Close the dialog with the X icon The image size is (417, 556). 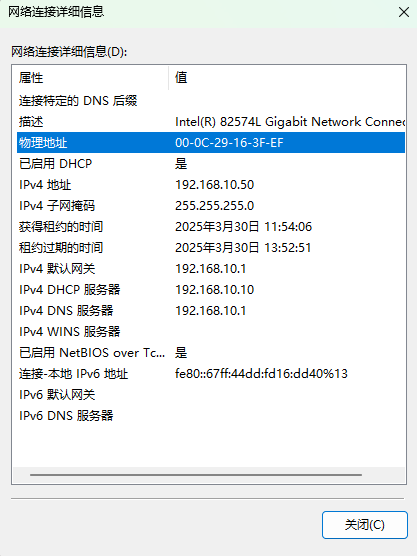coord(404,12)
